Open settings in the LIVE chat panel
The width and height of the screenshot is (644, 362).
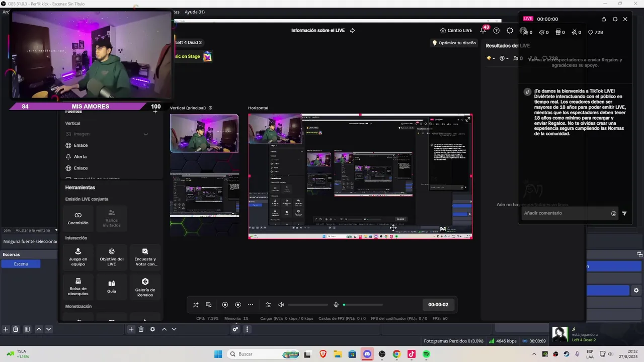coord(615,19)
